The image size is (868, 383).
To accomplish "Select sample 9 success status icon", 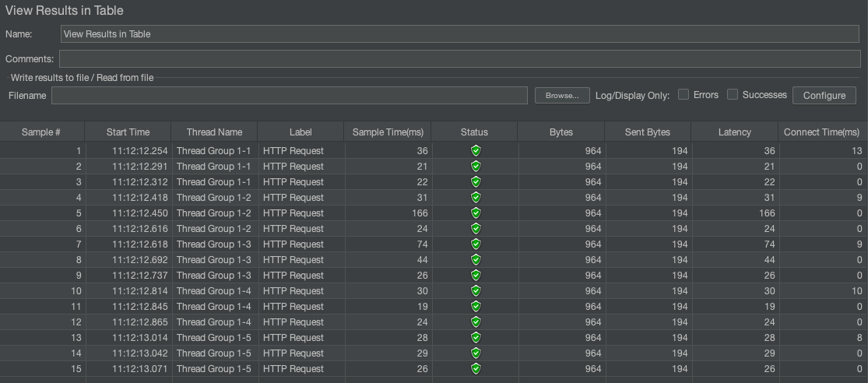I will pyautogui.click(x=476, y=275).
